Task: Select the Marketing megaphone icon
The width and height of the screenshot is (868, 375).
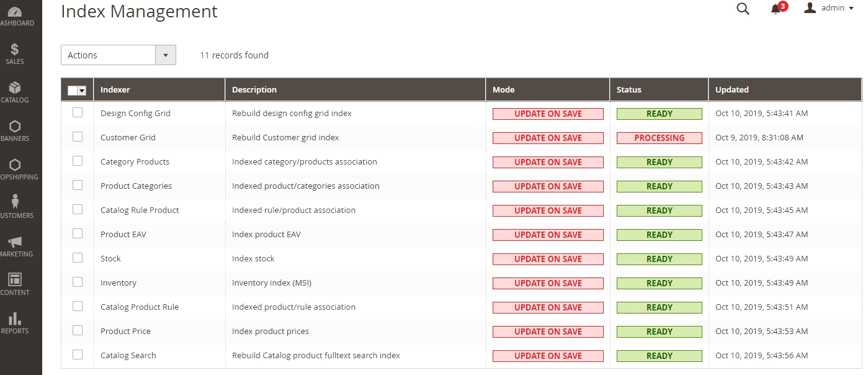Action: [x=14, y=242]
